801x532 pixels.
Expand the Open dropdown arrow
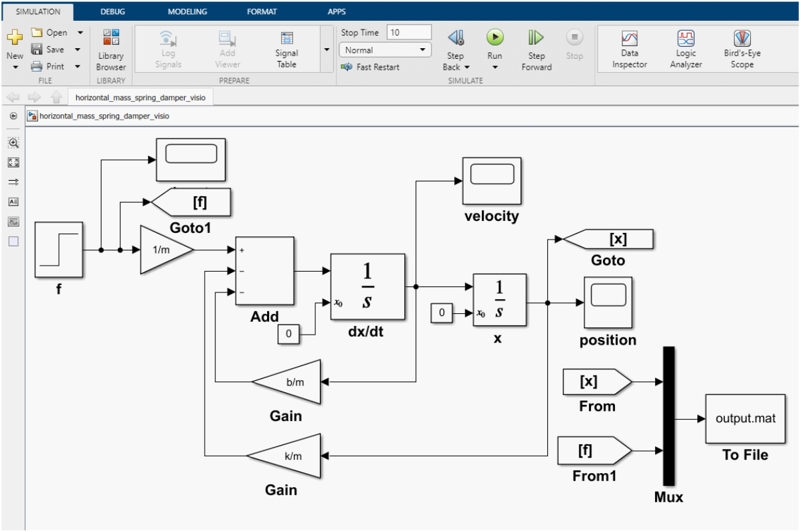(x=80, y=32)
